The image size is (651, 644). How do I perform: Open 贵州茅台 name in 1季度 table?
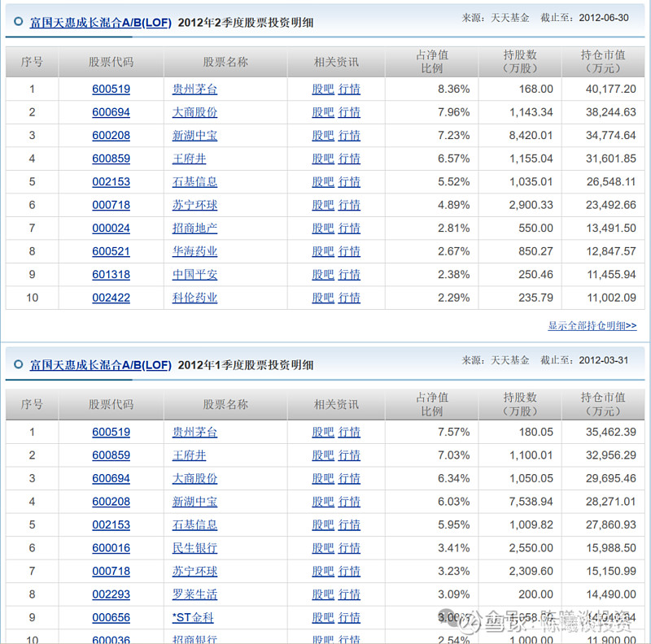(x=194, y=433)
